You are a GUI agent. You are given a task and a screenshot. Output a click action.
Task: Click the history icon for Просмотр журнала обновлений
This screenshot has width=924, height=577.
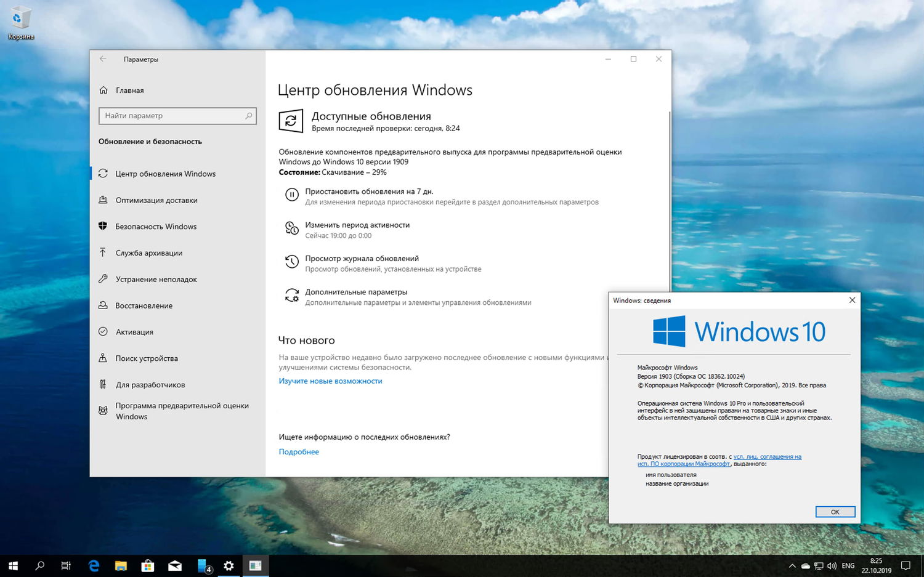tap(291, 262)
